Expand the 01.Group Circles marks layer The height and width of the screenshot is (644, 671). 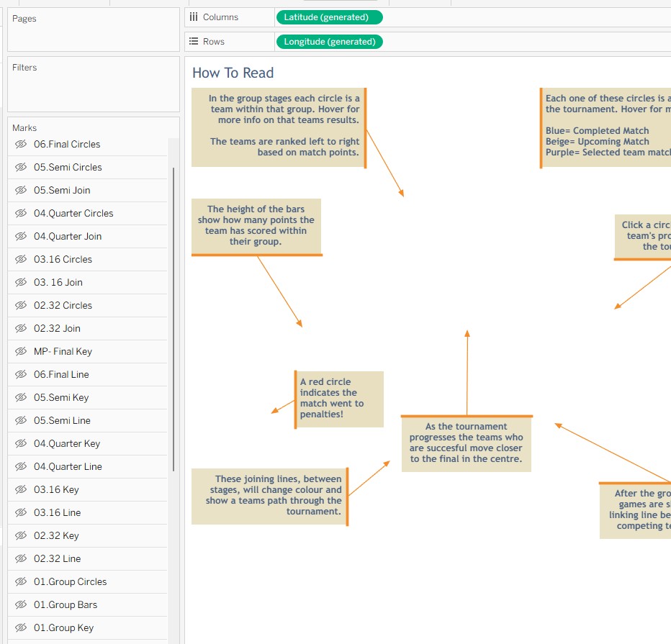click(x=87, y=582)
